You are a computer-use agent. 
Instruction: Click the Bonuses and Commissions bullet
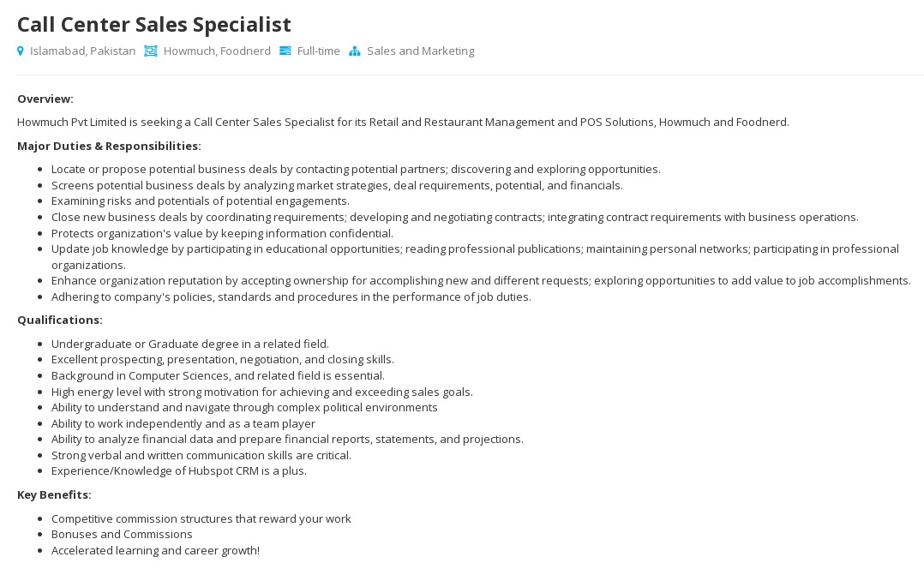(x=122, y=534)
